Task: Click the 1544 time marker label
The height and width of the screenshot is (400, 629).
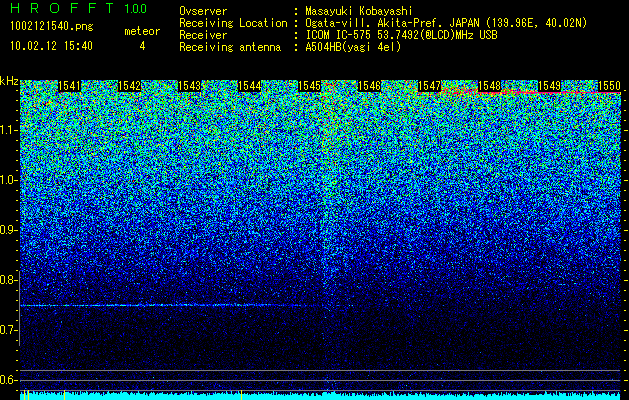Action: [250, 86]
